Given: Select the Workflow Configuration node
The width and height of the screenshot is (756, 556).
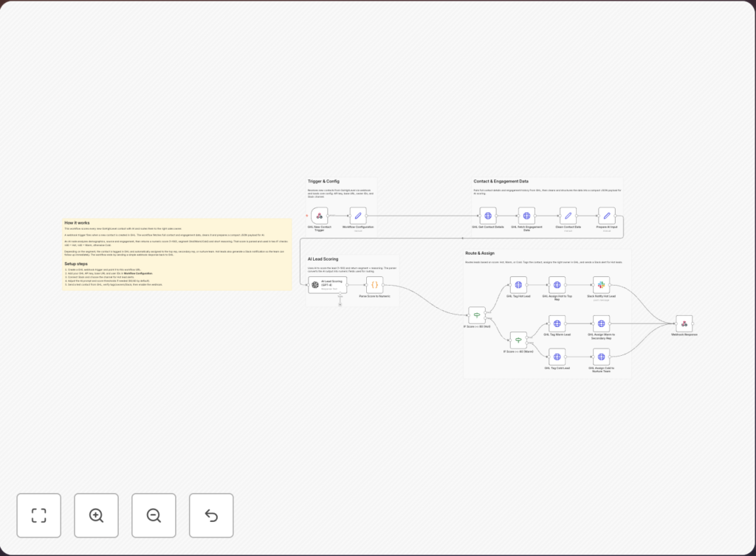Looking at the screenshot, I should click(x=358, y=216).
